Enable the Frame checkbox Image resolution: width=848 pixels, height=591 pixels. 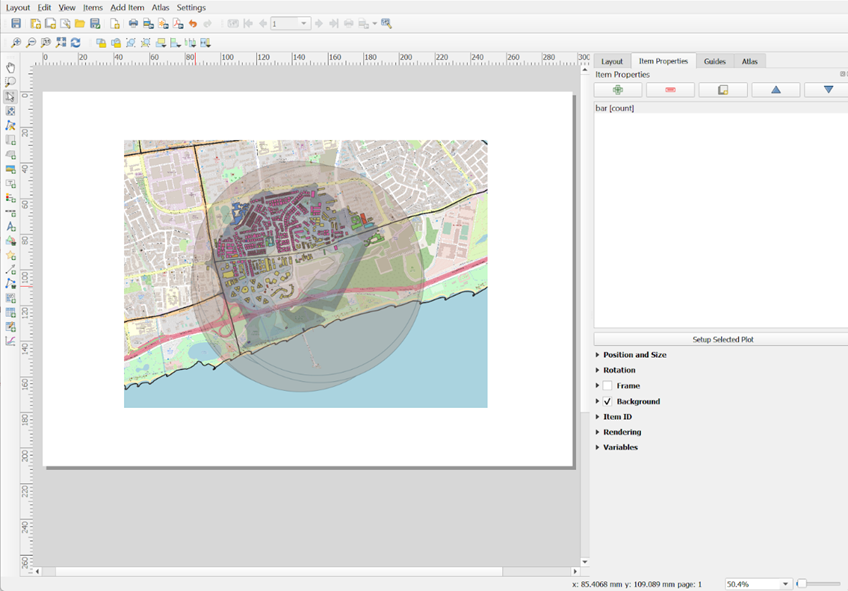click(x=607, y=386)
